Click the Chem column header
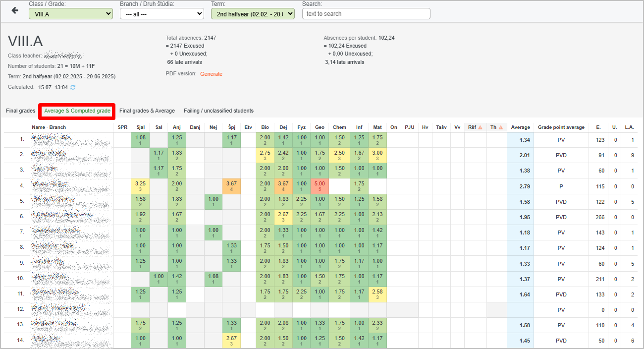Viewport: 644px width, 349px height. coord(339,127)
